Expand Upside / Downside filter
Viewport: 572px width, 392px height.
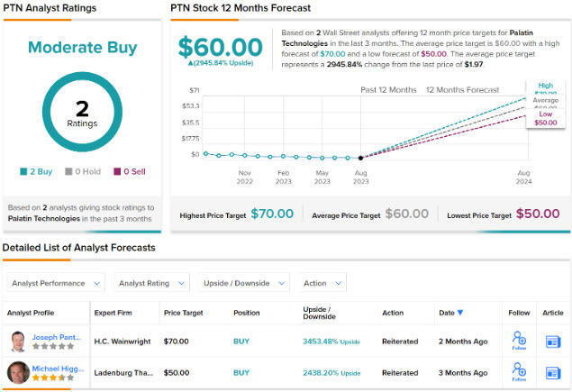click(244, 283)
